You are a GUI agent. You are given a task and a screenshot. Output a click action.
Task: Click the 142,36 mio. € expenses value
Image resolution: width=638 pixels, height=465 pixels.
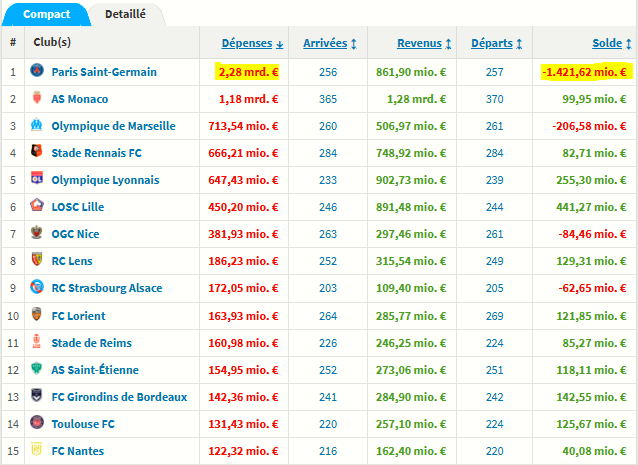[x=243, y=397]
